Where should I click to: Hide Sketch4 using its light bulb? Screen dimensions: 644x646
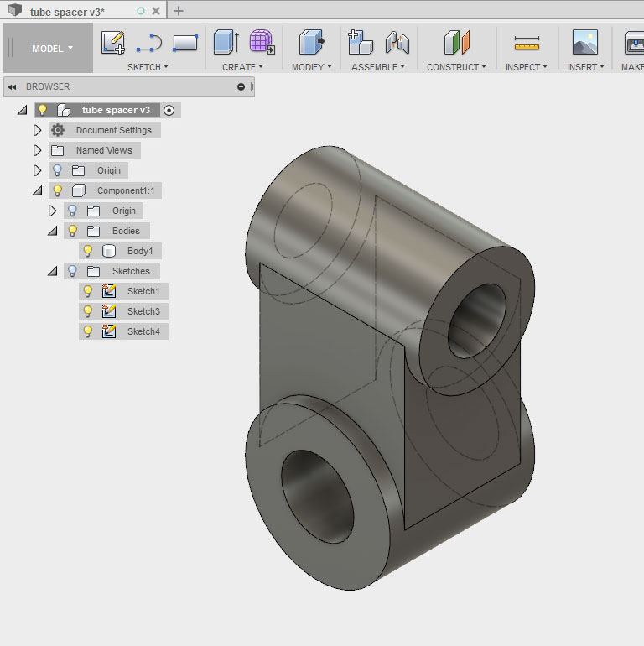pos(88,331)
